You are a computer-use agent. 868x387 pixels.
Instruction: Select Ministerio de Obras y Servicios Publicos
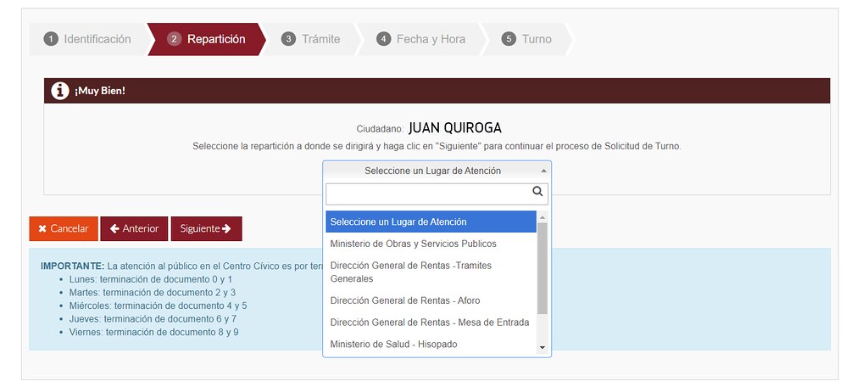[413, 244]
